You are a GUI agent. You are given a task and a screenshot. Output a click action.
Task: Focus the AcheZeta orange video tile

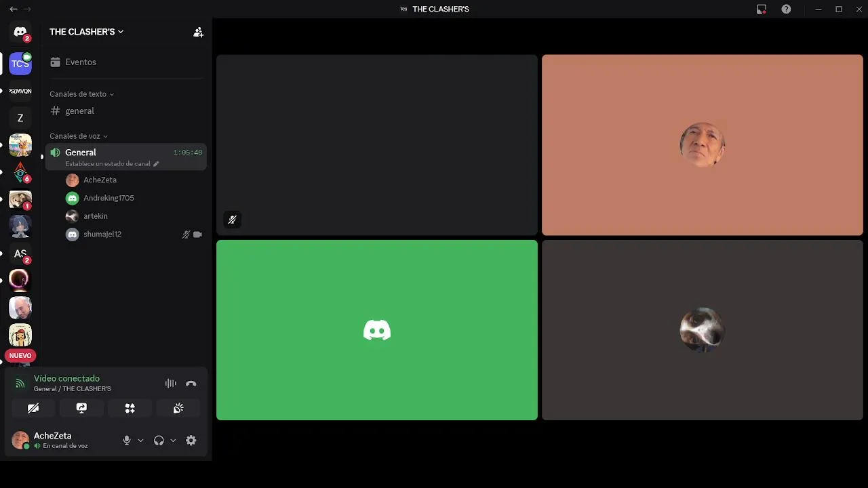(703, 145)
